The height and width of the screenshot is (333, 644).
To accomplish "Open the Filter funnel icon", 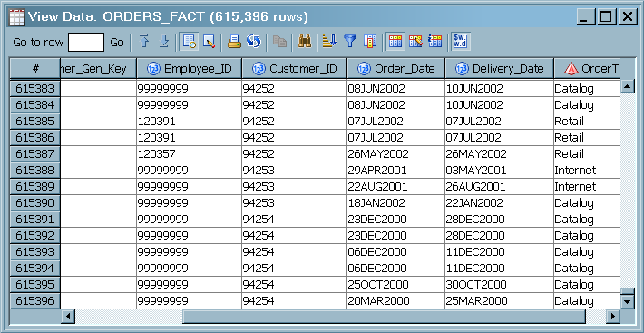I will point(350,42).
